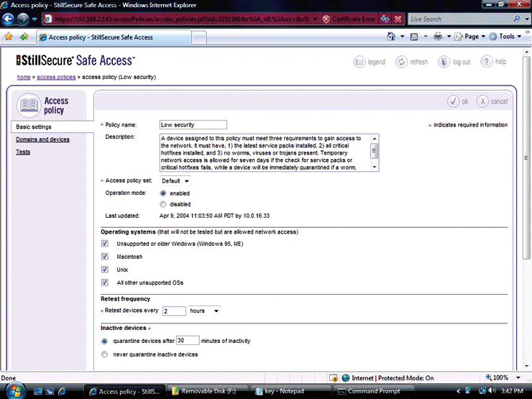This screenshot has width=532, height=399.
Task: Open Favorites Center star icon
Action: point(9,37)
